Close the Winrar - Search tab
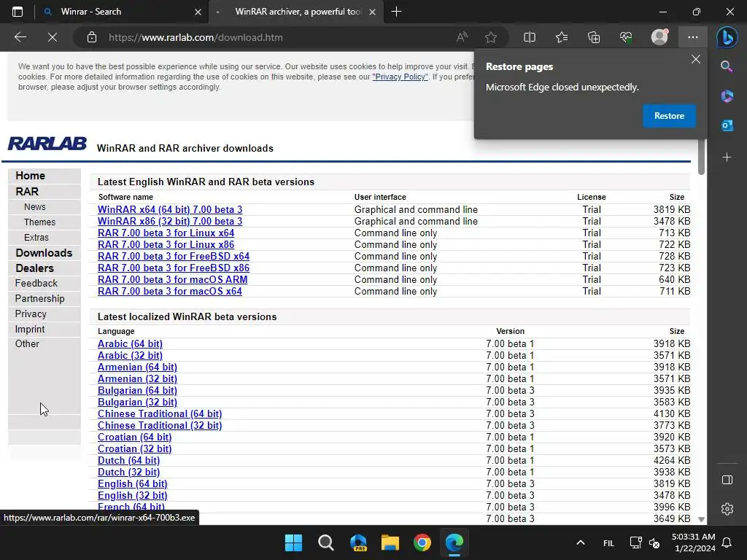The width and height of the screenshot is (747, 560). 198,12
